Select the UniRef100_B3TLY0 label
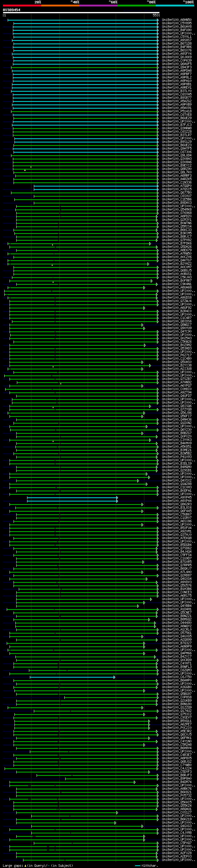197x868 pixels. 176,91
